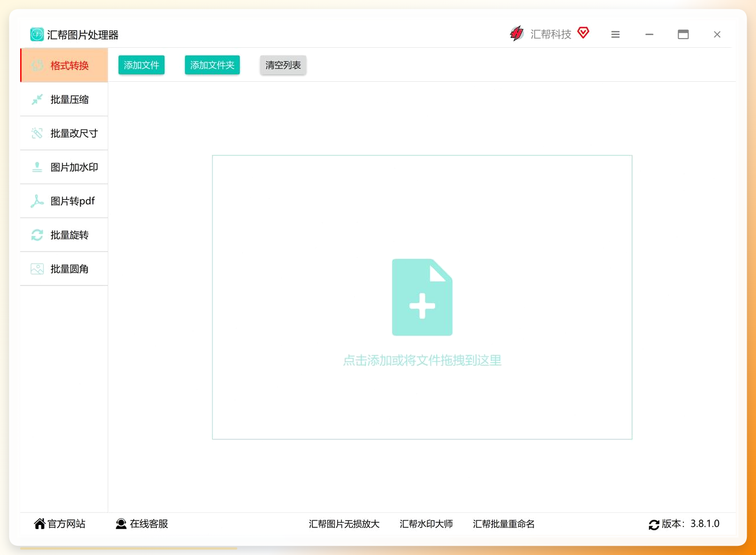Minimize the application window
Viewport: 756px width, 555px height.
[x=649, y=35]
